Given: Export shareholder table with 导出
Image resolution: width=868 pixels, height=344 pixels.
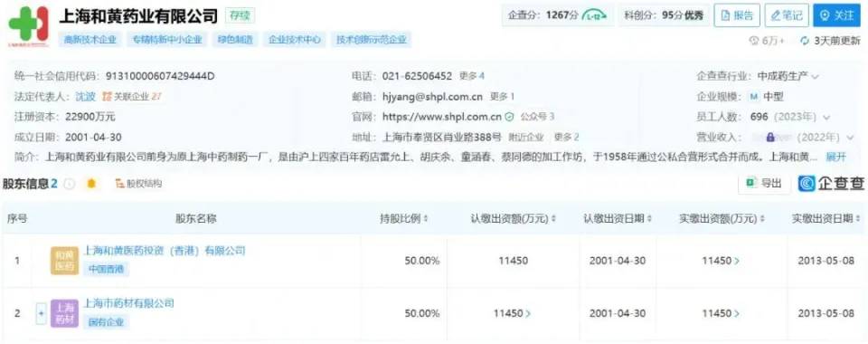Looking at the screenshot, I should coord(765,184).
